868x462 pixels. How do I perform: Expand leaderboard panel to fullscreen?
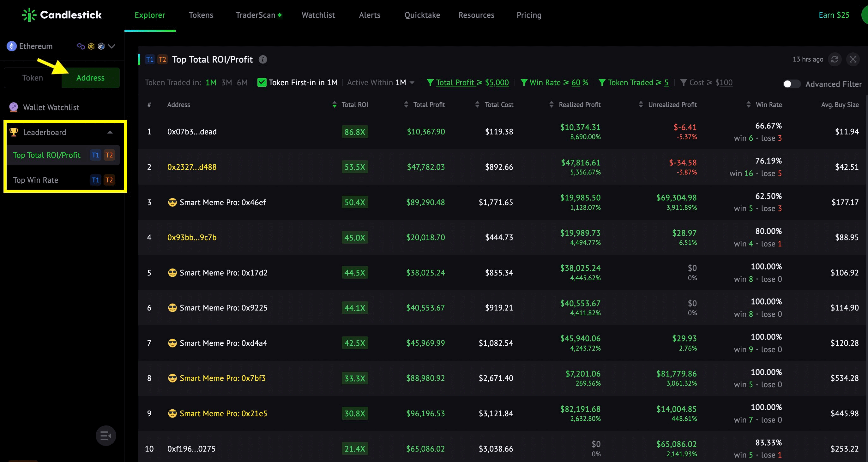tap(853, 59)
